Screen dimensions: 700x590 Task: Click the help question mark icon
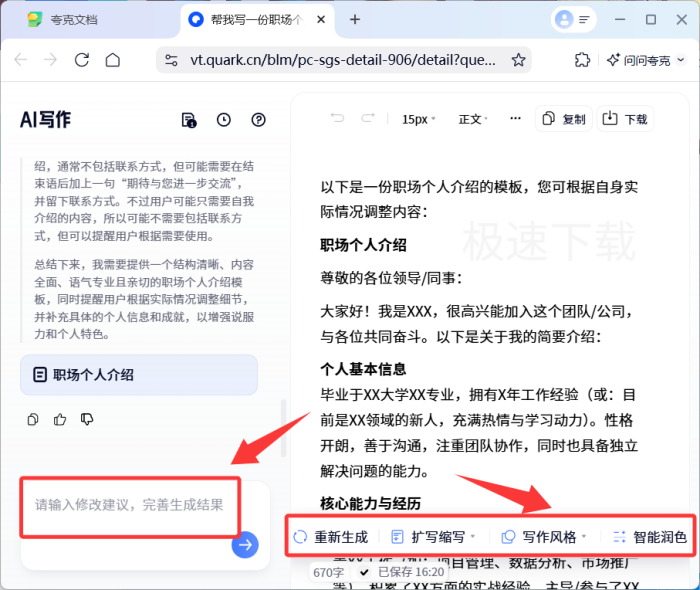(259, 120)
